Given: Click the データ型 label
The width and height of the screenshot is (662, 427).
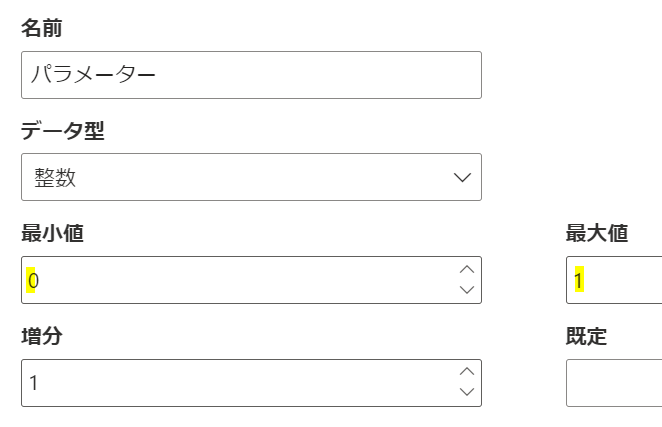Looking at the screenshot, I should 62,130.
